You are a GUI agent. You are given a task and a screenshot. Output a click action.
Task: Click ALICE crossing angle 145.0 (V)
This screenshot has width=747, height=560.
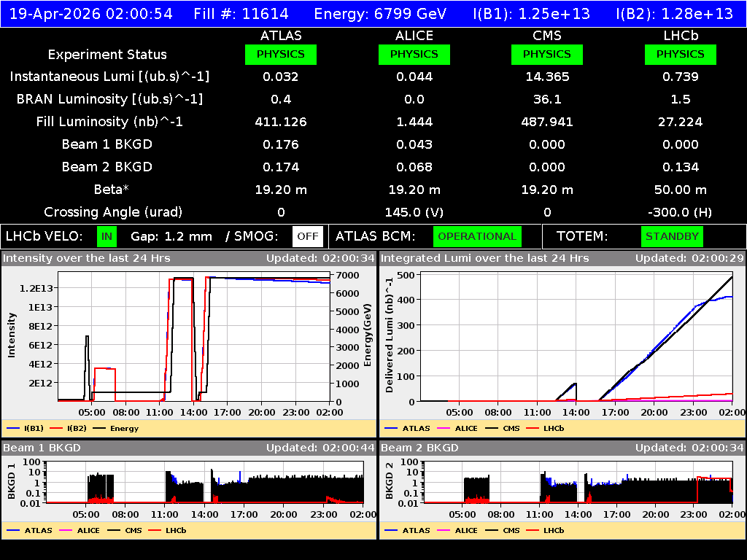pyautogui.click(x=414, y=212)
